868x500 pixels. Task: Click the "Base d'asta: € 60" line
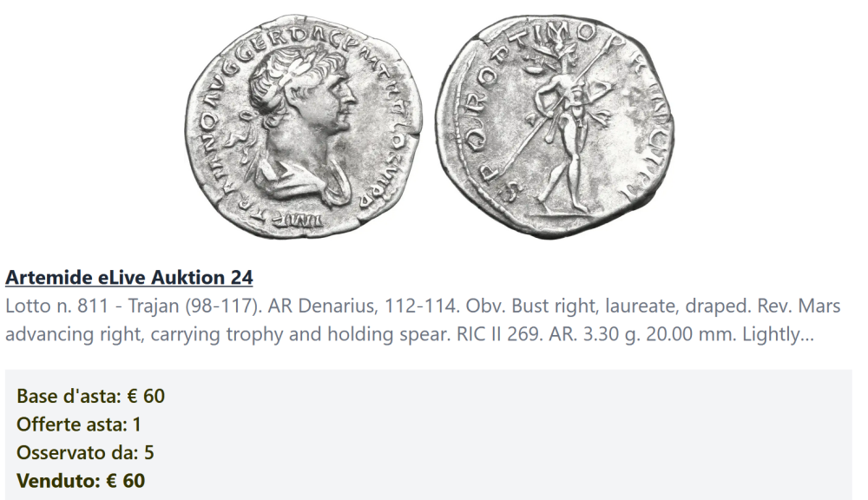(91, 396)
